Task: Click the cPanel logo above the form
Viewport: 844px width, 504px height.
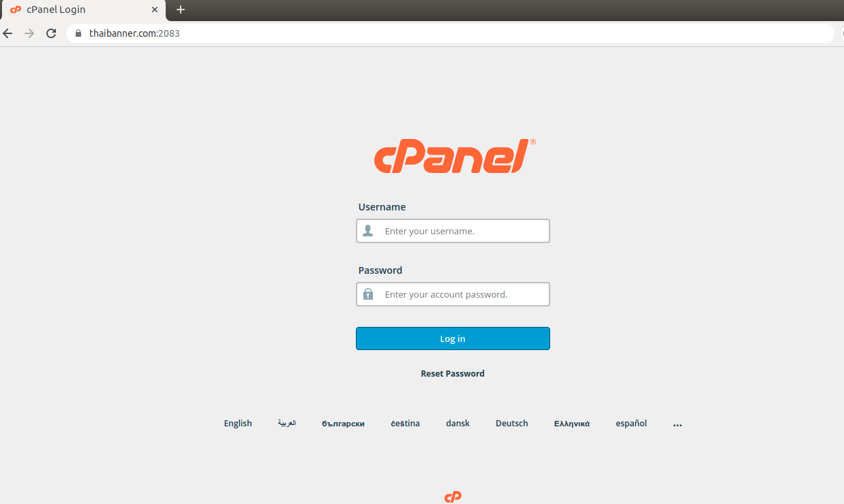Action: coord(454,157)
